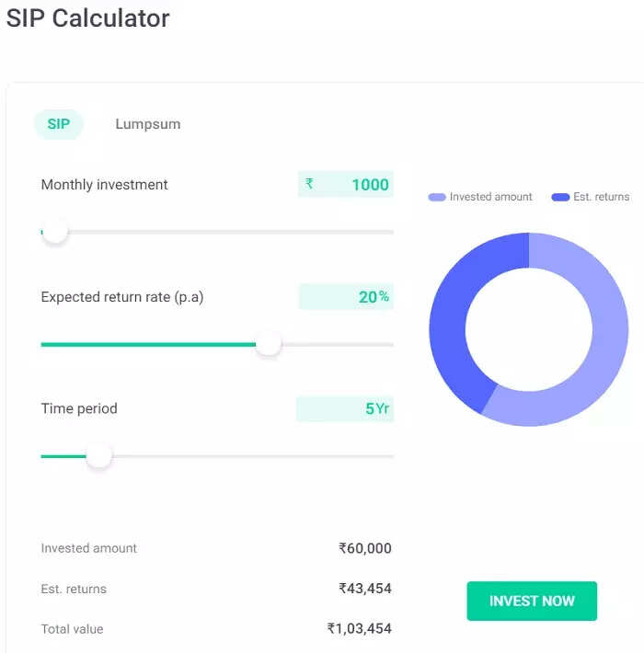Click the SIP Calculator heading
Image resolution: width=644 pixels, height=653 pixels.
coord(88,18)
